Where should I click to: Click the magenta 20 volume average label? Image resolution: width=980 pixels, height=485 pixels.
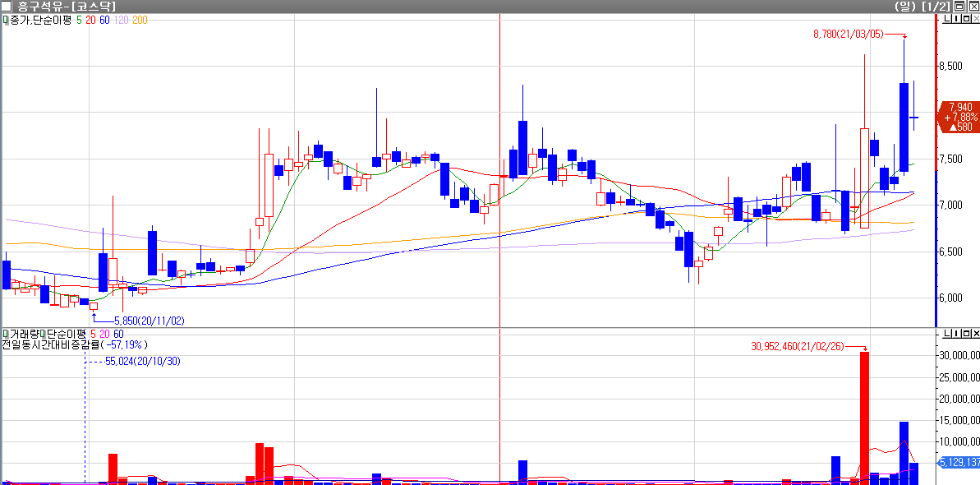click(x=105, y=335)
